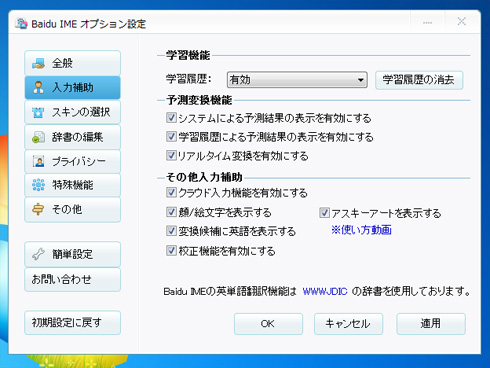Viewport: 490px width, 368px height.
Task: Toggle 校正機能を有効にする checkbox
Action: point(171,250)
